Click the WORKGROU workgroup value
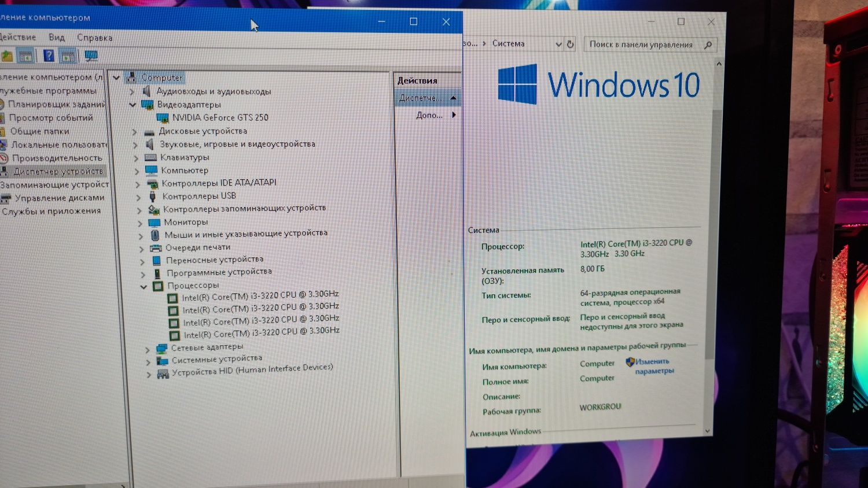Screen dimensions: 868x488 [x=600, y=407]
